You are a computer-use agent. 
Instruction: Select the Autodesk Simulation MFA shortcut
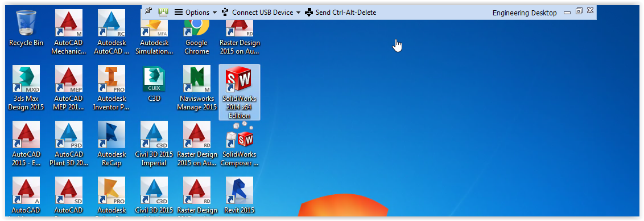click(154, 37)
